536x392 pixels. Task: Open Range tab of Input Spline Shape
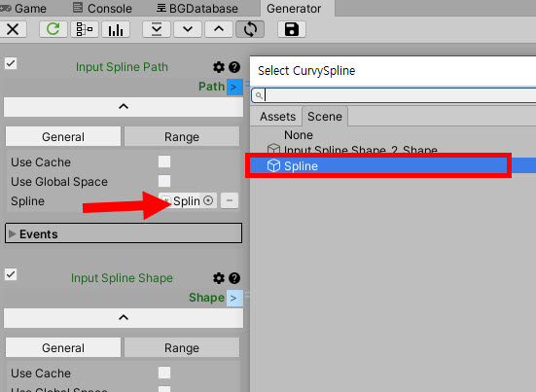(x=182, y=348)
